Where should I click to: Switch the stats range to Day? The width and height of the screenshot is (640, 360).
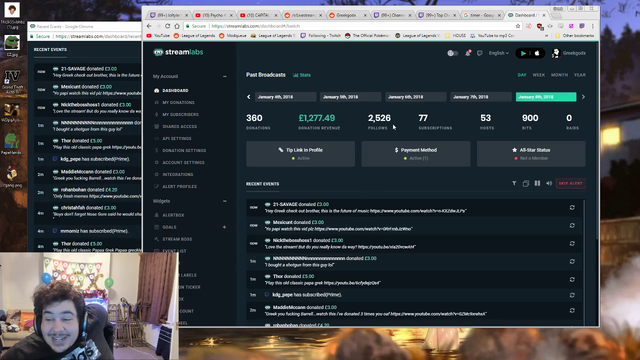[x=522, y=75]
